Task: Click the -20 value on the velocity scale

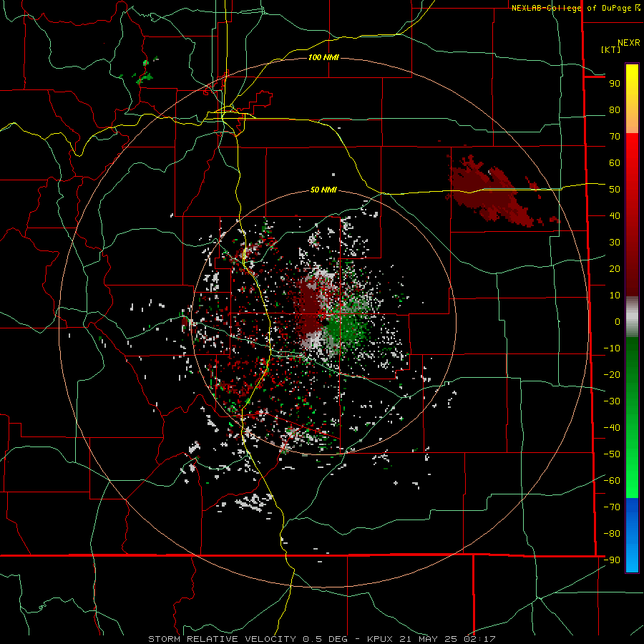Action: 612,374
